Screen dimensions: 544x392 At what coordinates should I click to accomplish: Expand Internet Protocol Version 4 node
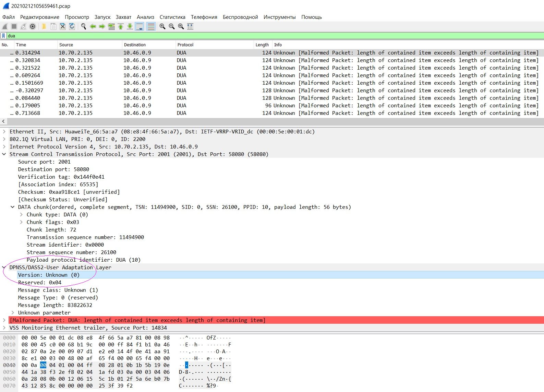tap(4, 146)
